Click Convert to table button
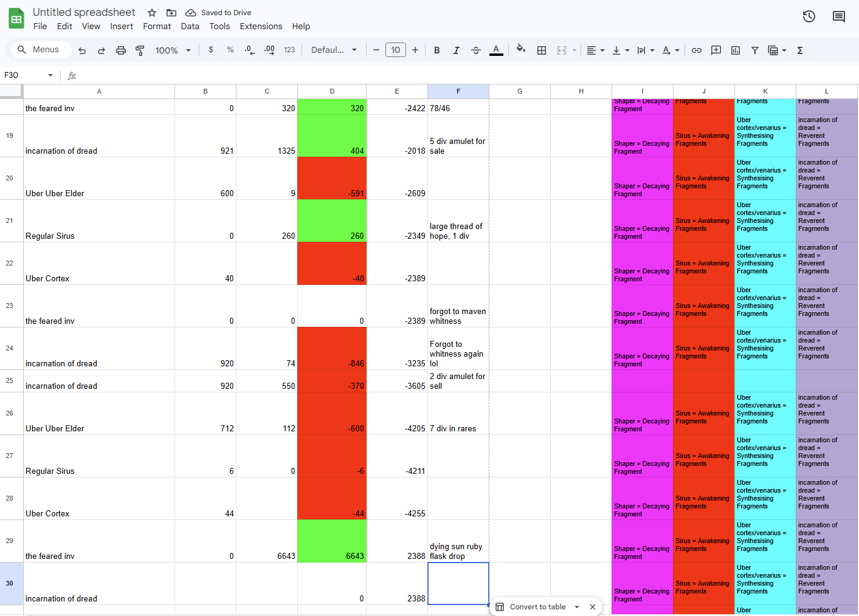Screen dimensions: 859x616 click(x=531, y=607)
